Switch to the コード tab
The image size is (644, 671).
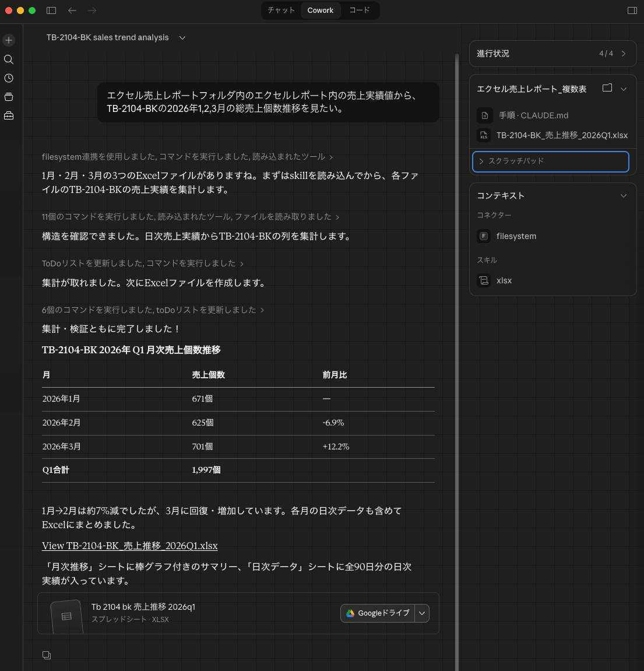360,10
